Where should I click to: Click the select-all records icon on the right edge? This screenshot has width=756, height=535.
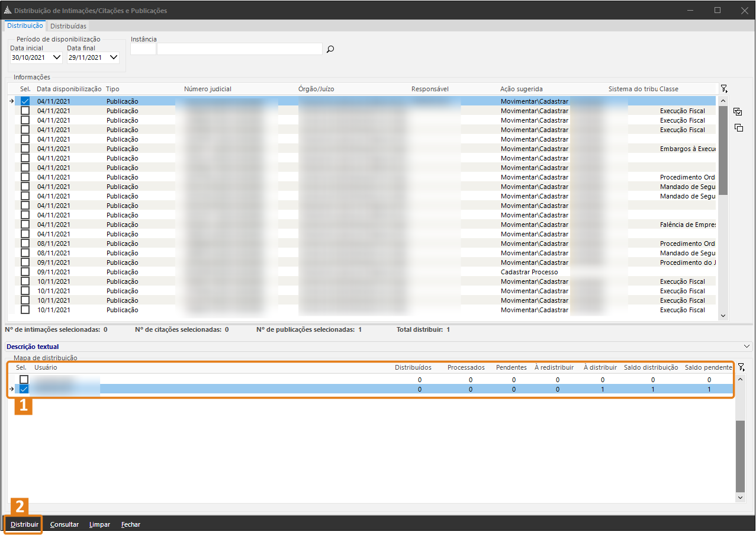(737, 111)
